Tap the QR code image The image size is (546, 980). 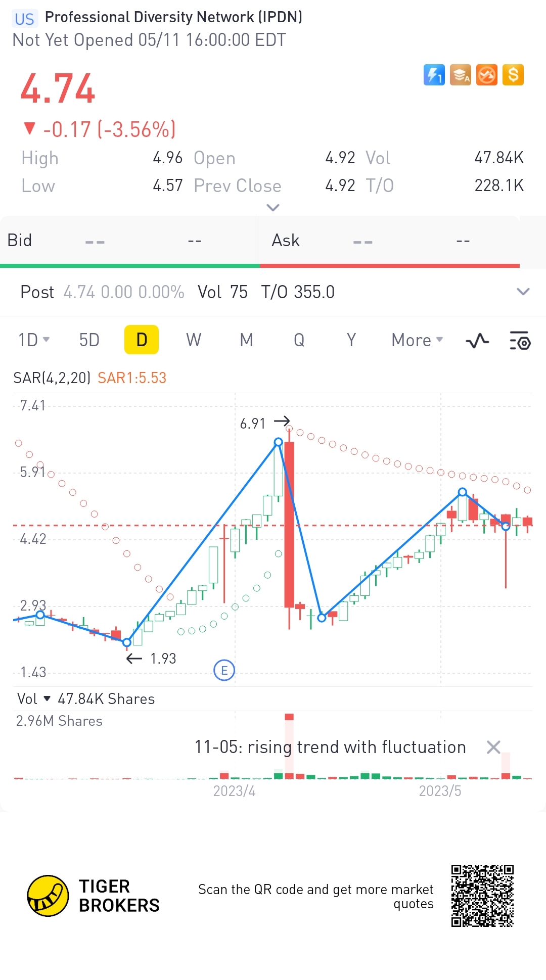click(482, 896)
